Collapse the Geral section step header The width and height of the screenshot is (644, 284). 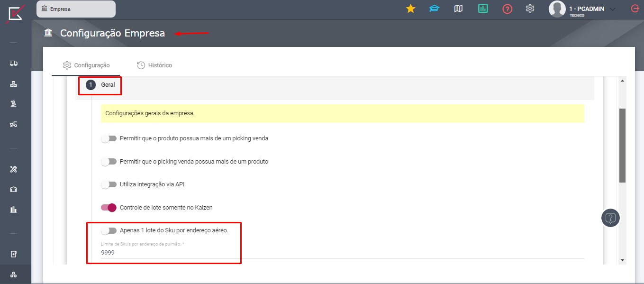pos(335,85)
